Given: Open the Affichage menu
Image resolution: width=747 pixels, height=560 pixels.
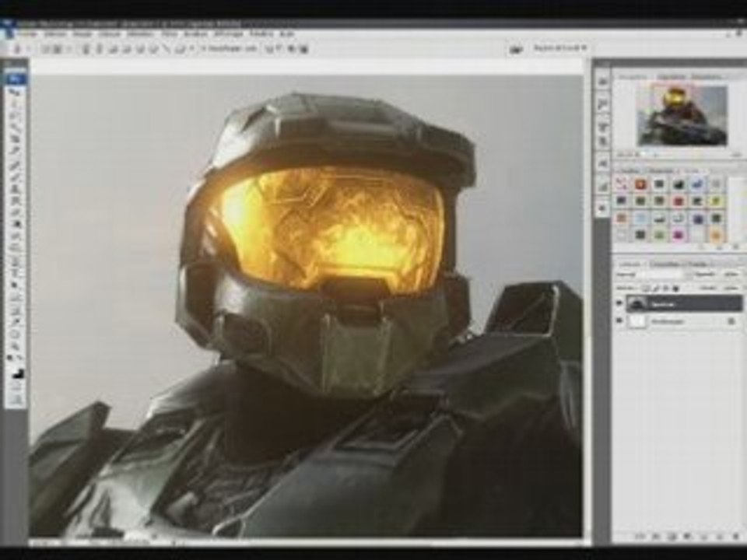Looking at the screenshot, I should [x=228, y=34].
